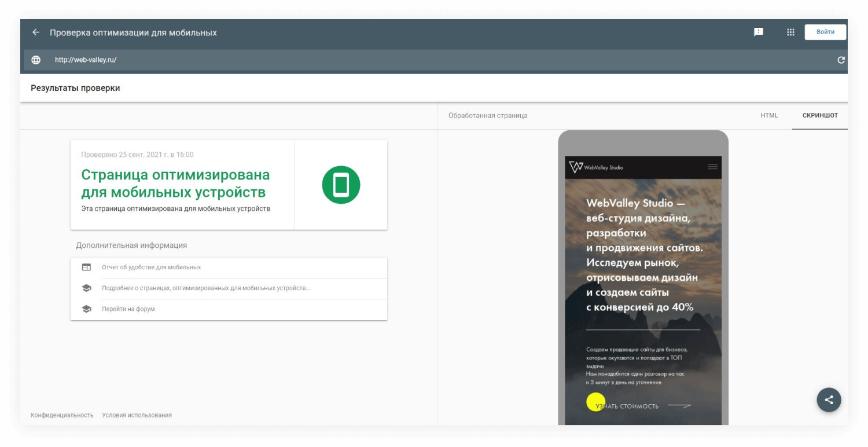Open the feedback icon in header
The height and width of the screenshot is (447, 868).
[758, 32]
